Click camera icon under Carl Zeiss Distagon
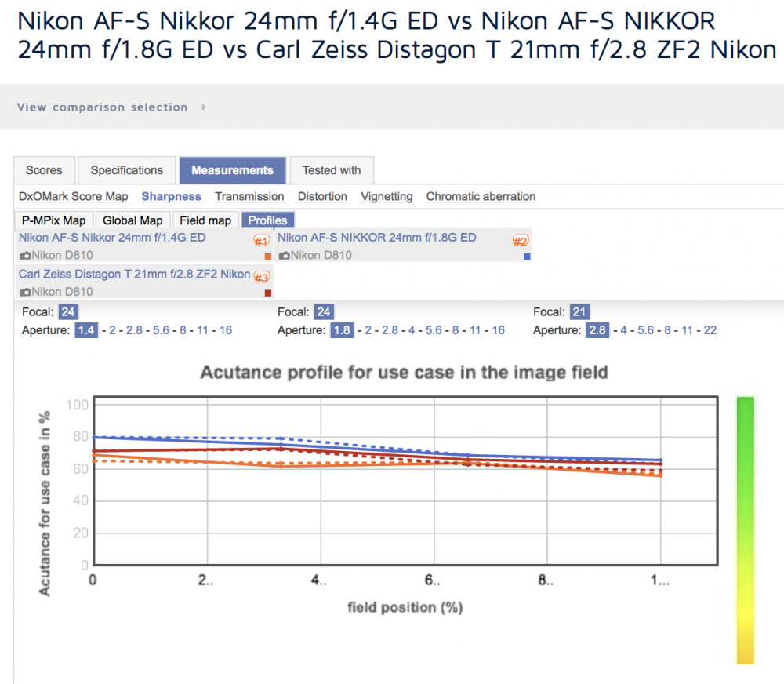The image size is (784, 684). click(25, 292)
